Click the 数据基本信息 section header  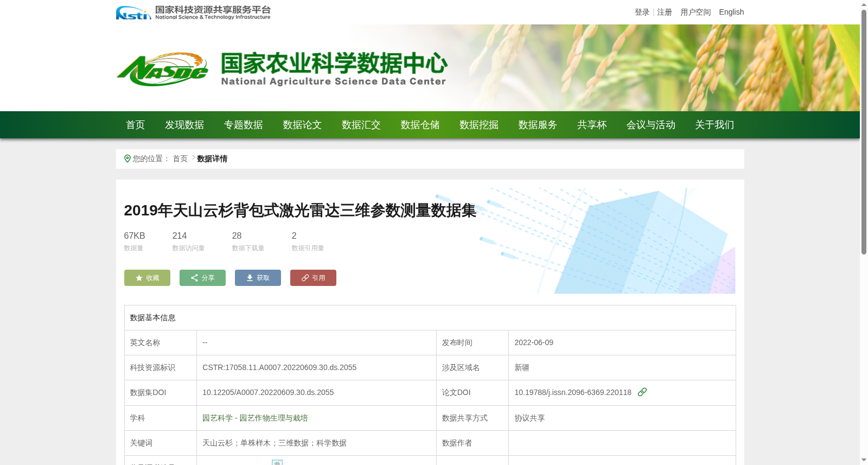[x=153, y=317]
